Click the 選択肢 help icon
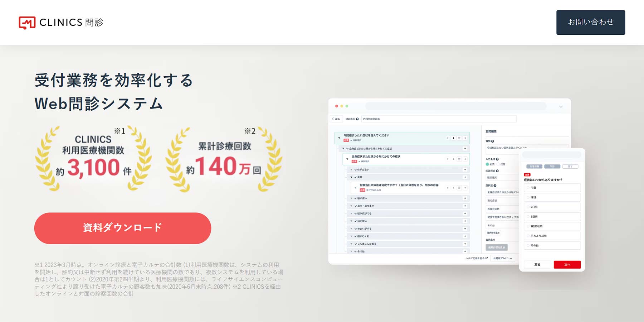This screenshot has width=644, height=322. tap(495, 186)
